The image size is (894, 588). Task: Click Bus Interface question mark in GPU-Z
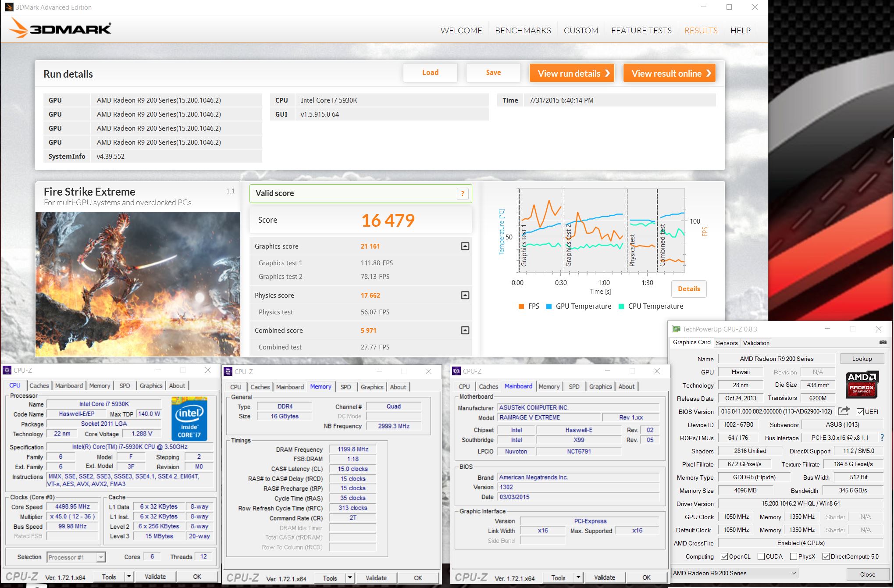[882, 438]
